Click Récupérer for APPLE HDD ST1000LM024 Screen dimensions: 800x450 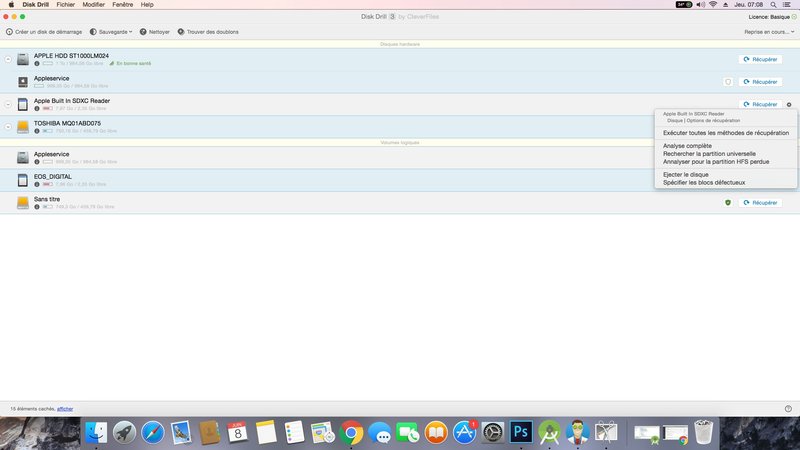[759, 59]
